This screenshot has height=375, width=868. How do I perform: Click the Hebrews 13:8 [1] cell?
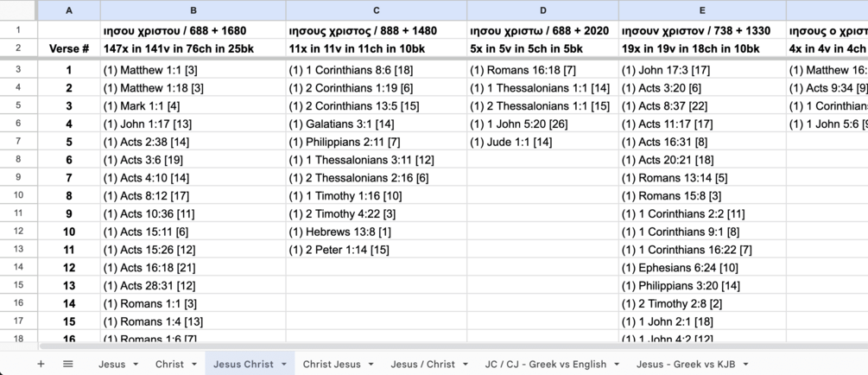[x=377, y=232]
